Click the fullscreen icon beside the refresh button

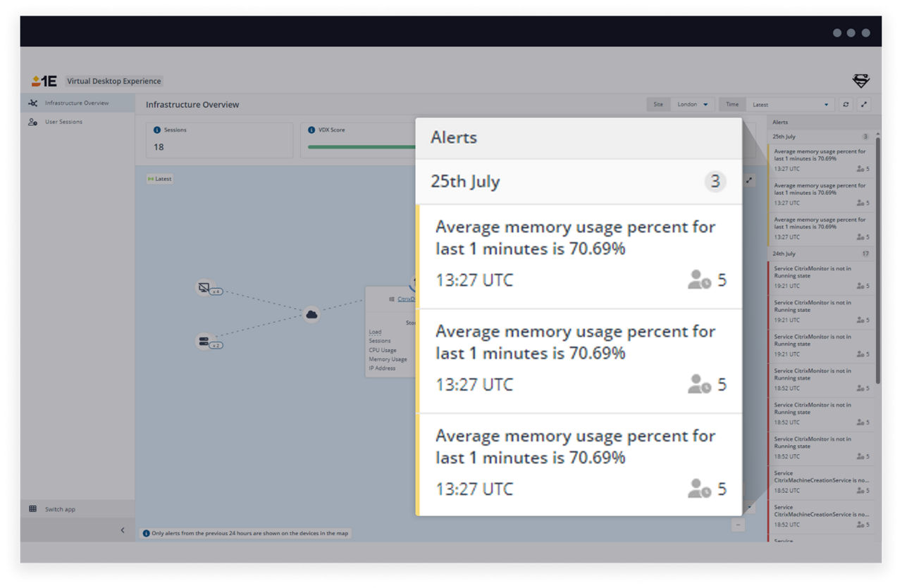pos(864,104)
